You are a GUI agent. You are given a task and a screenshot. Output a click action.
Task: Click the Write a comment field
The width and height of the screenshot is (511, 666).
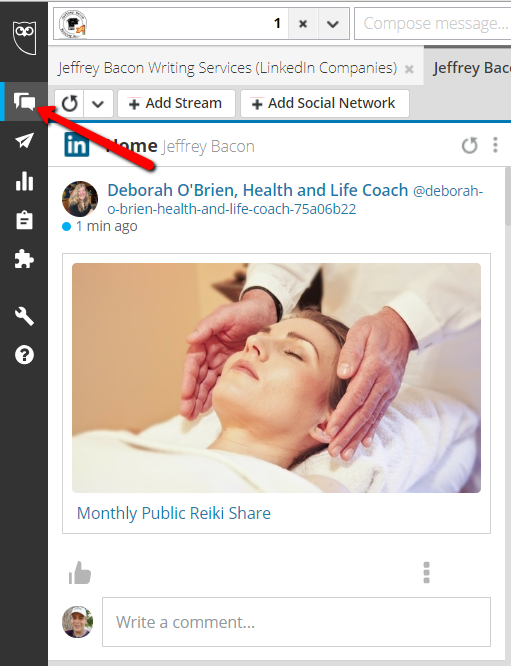pos(296,622)
